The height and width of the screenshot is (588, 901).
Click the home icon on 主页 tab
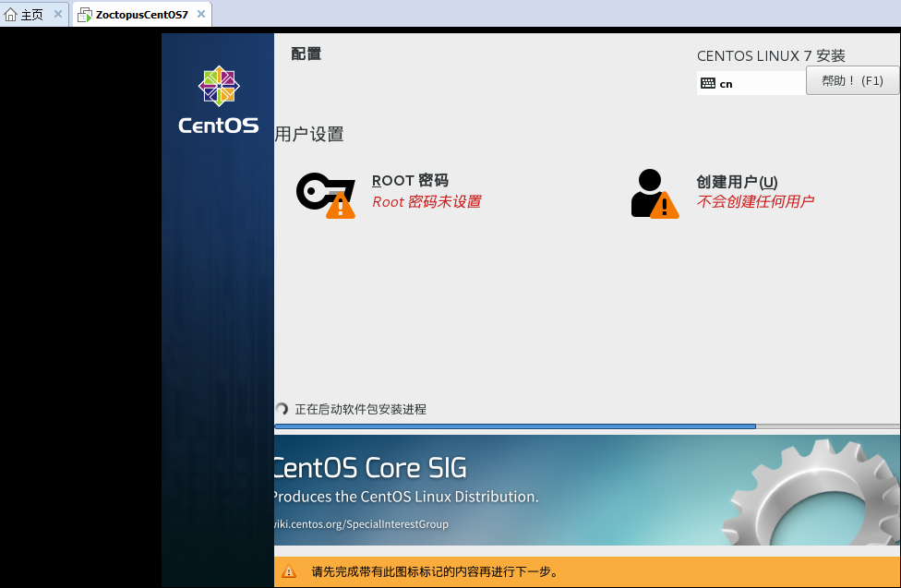tap(10, 15)
